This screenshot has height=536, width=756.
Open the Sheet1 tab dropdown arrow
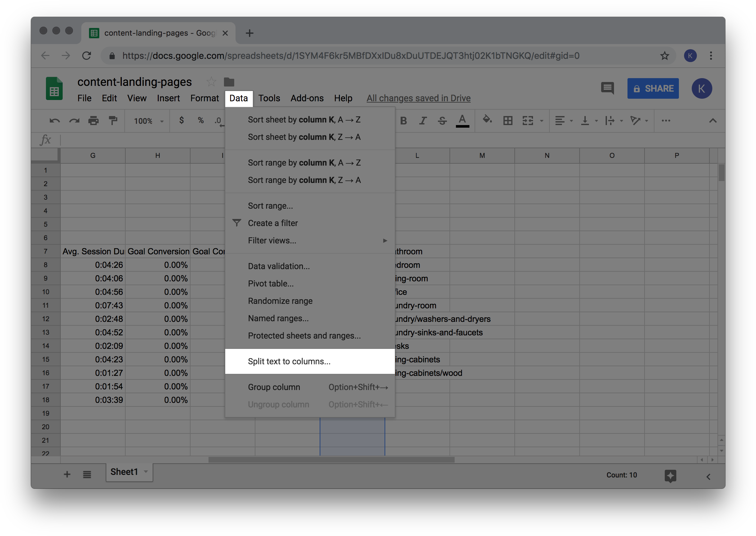coord(146,472)
